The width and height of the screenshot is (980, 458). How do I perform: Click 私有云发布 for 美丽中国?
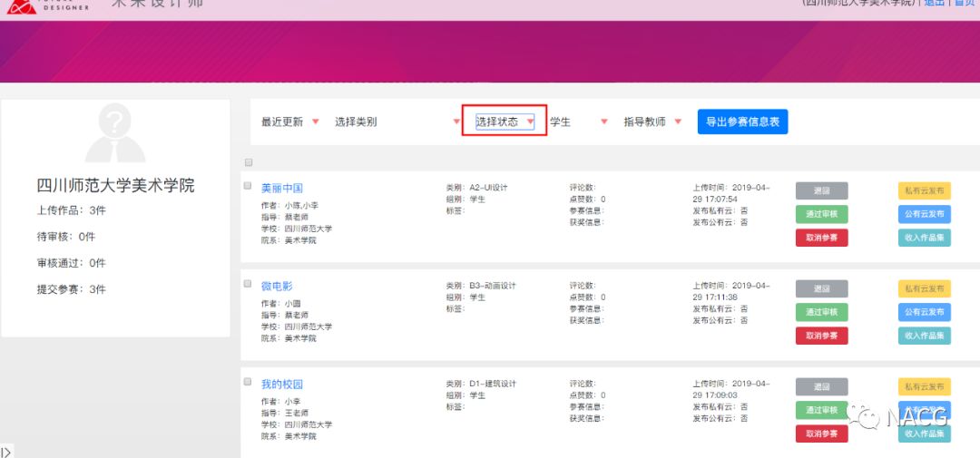tap(925, 190)
